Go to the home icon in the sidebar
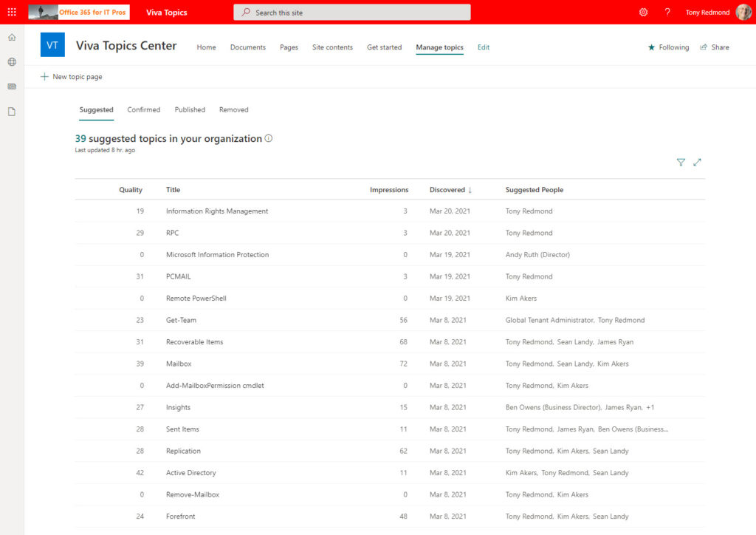This screenshot has height=535, width=756. [12, 37]
